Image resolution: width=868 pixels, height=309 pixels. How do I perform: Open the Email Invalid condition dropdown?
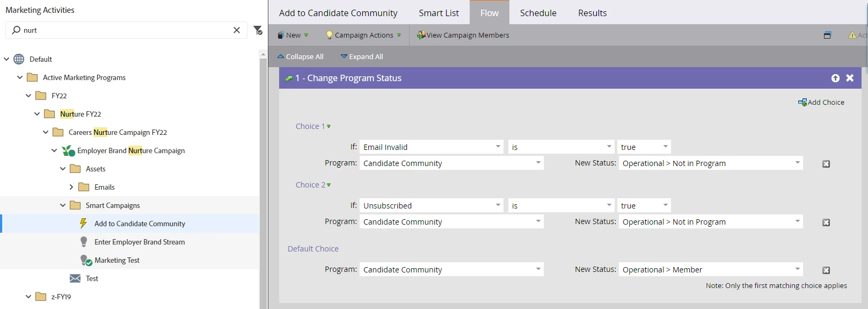[x=498, y=147]
